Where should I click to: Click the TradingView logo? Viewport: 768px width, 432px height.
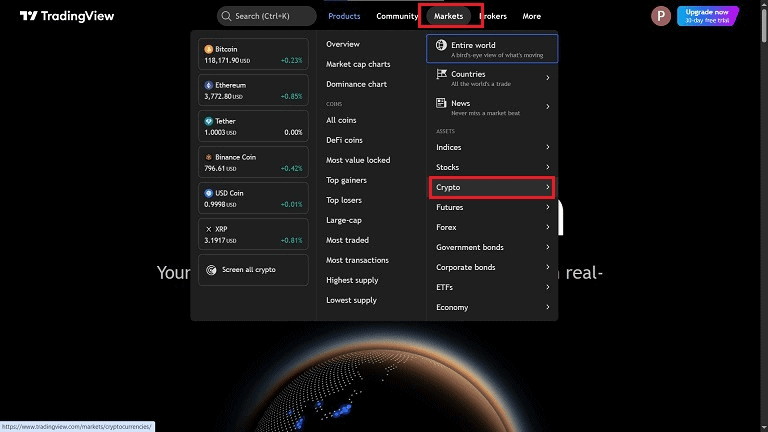(x=67, y=16)
